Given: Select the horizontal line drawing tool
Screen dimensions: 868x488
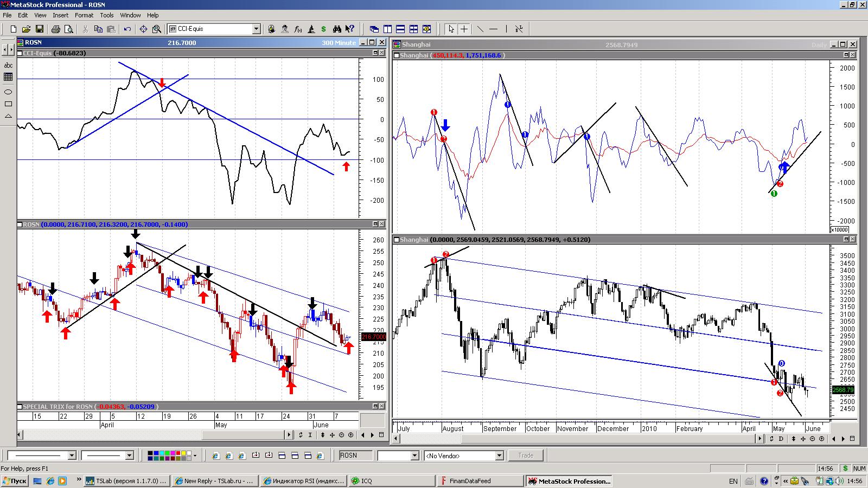Looking at the screenshot, I should pos(493,29).
